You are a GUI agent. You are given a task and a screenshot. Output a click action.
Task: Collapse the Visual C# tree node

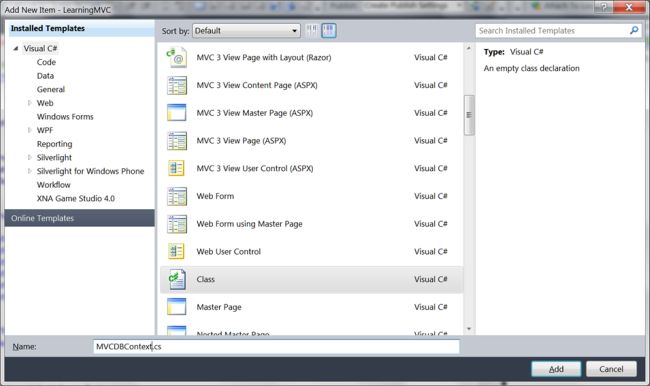click(x=16, y=49)
